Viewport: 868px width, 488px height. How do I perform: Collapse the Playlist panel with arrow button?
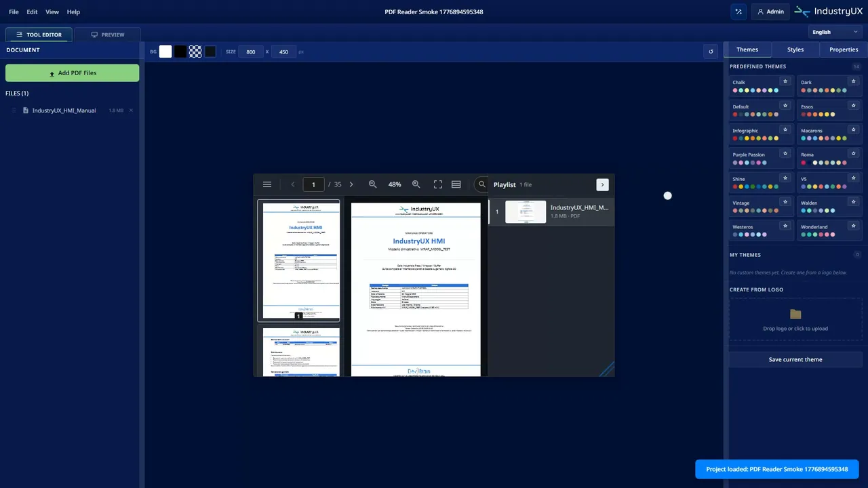[602, 184]
